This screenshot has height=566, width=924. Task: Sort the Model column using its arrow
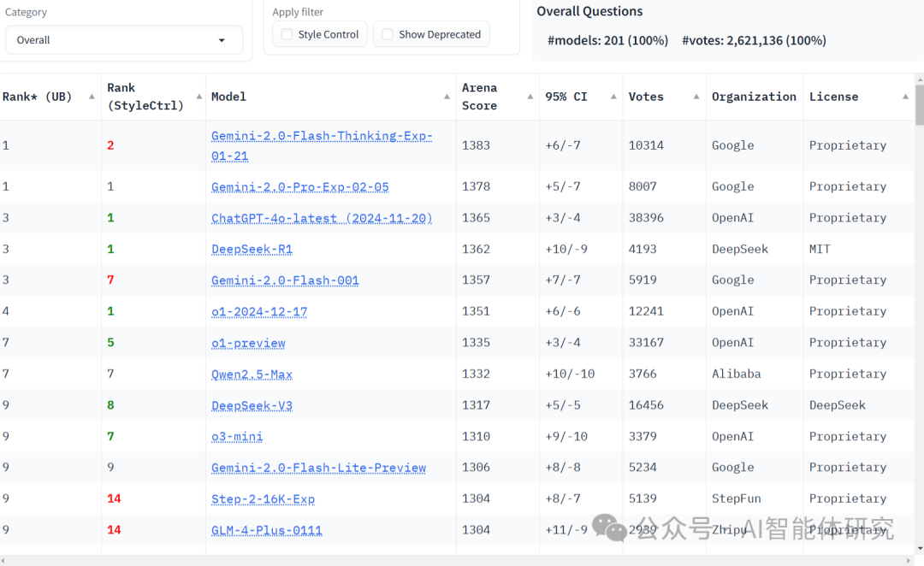tap(447, 97)
